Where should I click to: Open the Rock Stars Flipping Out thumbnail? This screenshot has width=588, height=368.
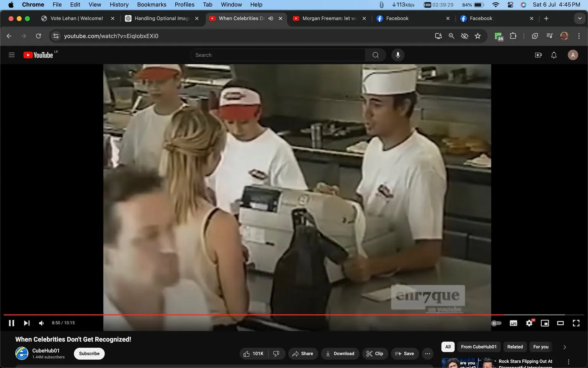pyautogui.click(x=469, y=363)
